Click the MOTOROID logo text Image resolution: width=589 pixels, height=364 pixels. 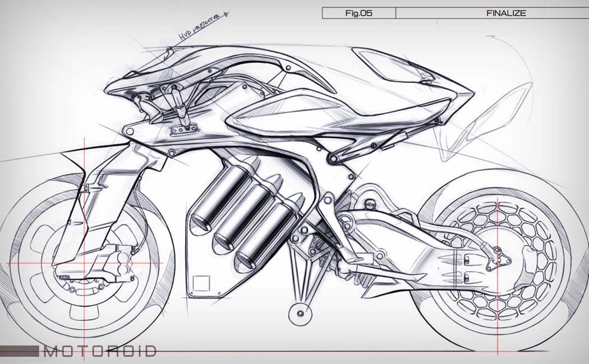tap(99, 352)
